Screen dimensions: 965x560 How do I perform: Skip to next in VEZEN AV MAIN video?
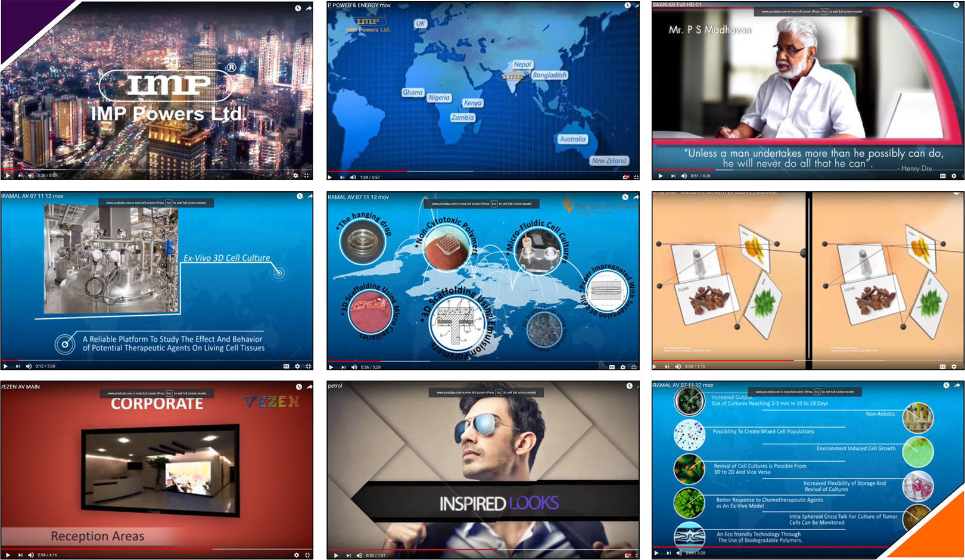click(x=20, y=555)
